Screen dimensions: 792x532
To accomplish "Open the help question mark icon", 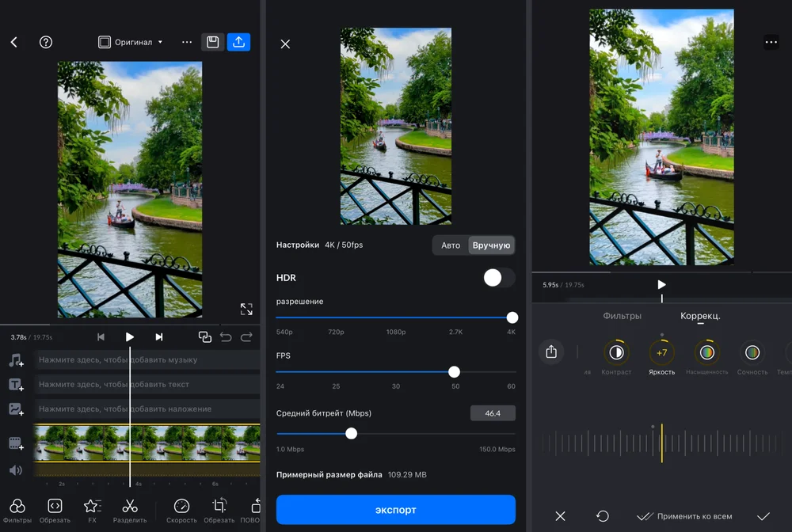I will point(46,42).
